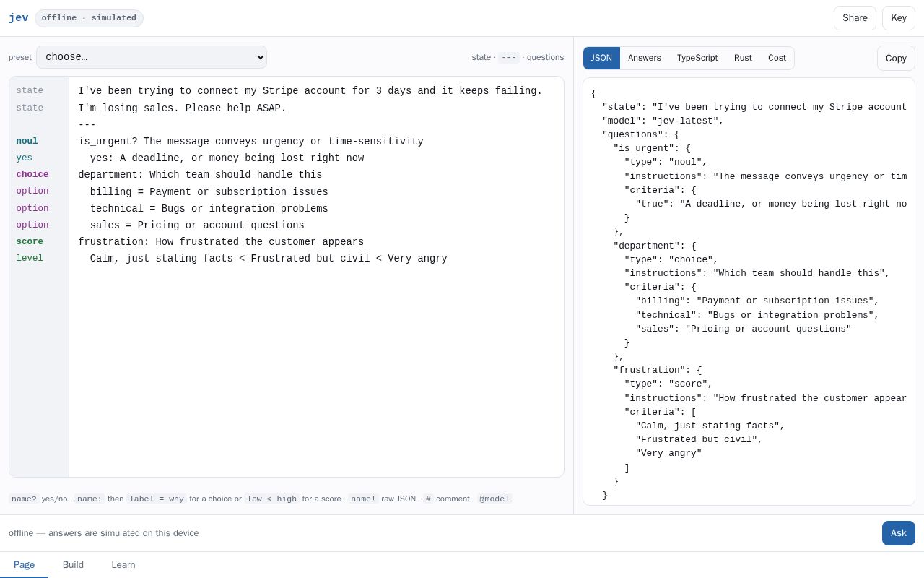The width and height of the screenshot is (924, 578).
Task: Open the Learn bottom tab
Action: 123,565
